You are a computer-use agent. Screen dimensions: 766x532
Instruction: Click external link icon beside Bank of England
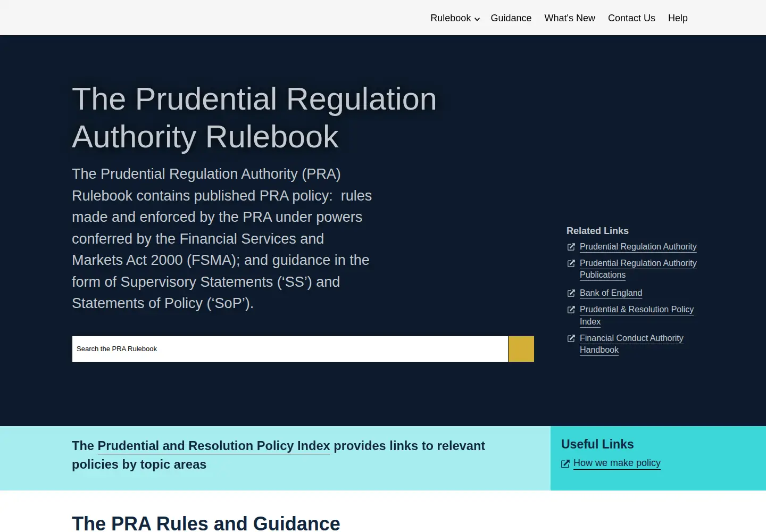[571, 293]
